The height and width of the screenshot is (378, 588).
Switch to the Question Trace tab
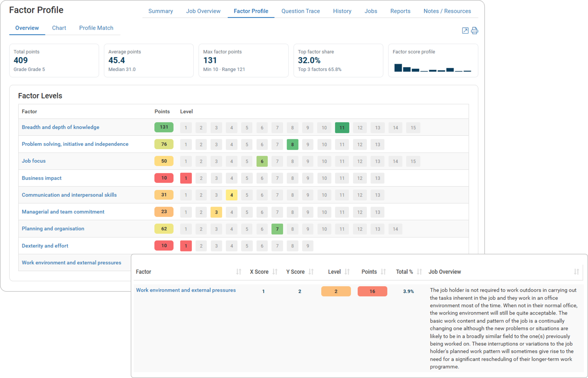pyautogui.click(x=300, y=11)
